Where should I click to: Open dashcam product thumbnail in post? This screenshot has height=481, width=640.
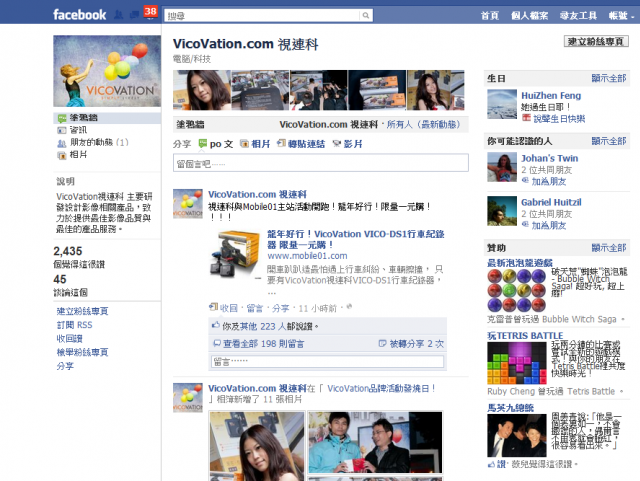[x=236, y=254]
